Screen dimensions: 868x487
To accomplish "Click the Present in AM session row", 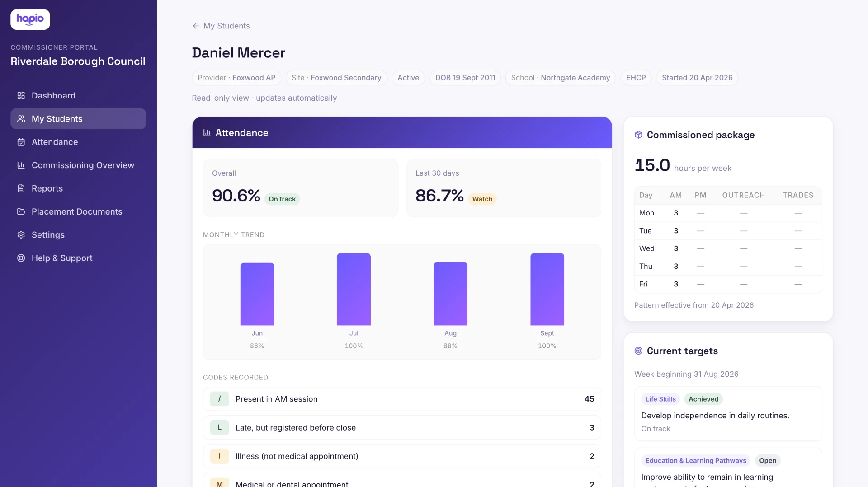I will (402, 399).
